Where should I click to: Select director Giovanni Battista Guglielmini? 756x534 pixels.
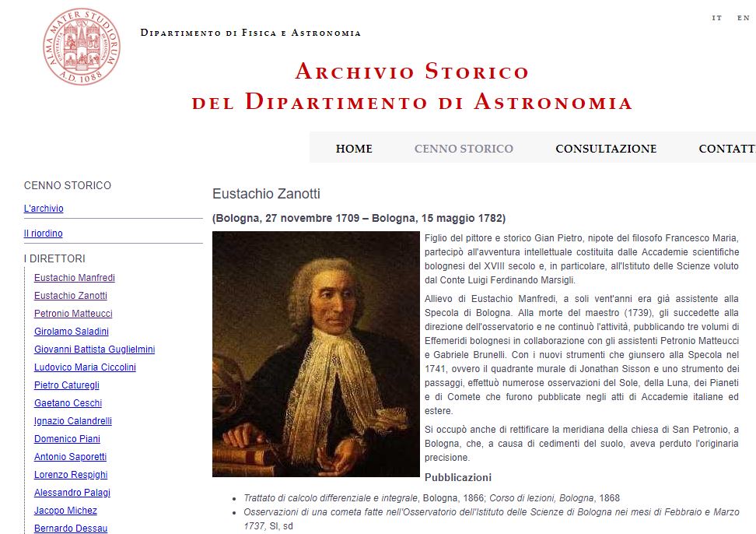(x=95, y=350)
